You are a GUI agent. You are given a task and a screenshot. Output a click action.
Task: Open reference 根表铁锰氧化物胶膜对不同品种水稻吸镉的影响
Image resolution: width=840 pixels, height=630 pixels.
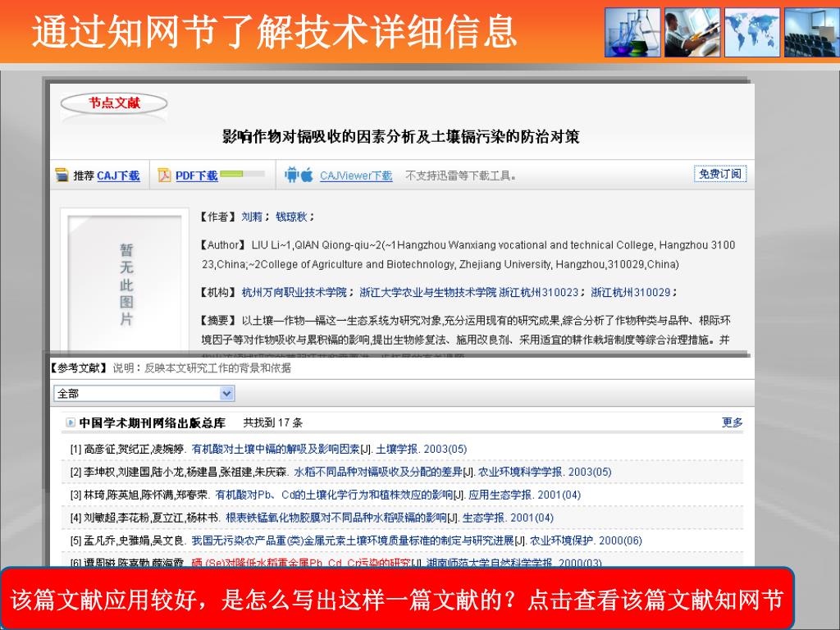[x=336, y=518]
